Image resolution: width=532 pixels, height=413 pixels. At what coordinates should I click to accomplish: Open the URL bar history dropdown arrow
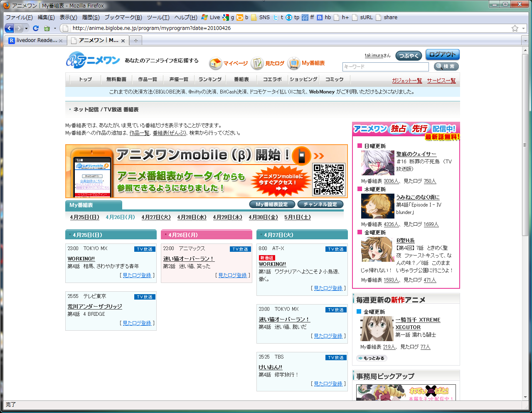pos(523,28)
